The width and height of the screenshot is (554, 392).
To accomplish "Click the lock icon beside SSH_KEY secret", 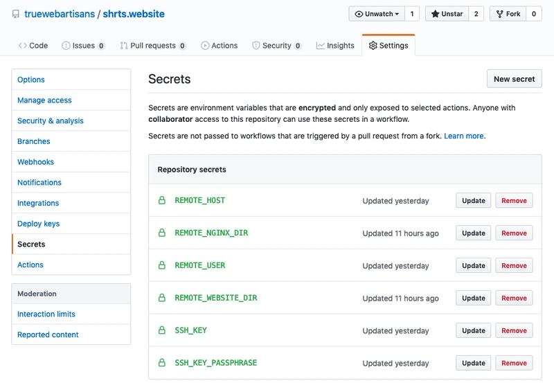I will [x=162, y=330].
